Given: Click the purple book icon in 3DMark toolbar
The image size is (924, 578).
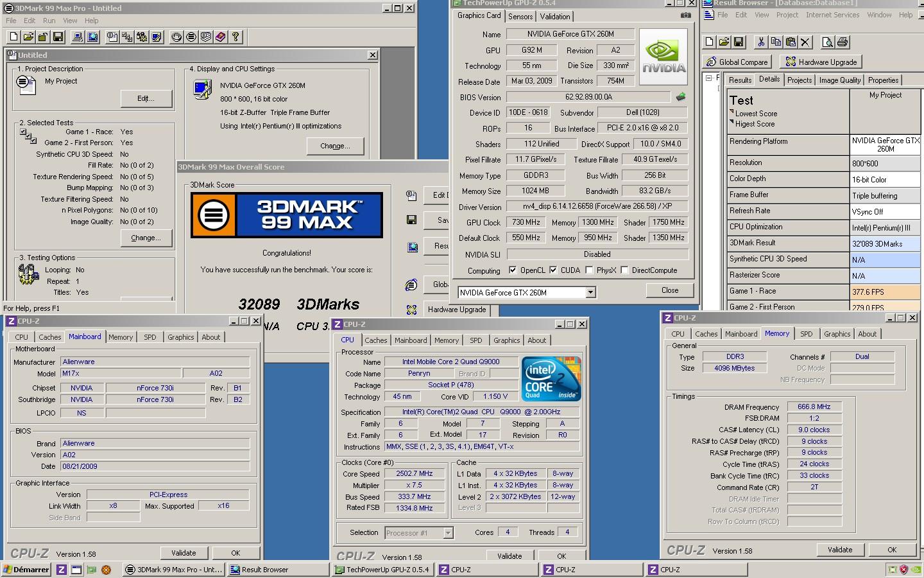Looking at the screenshot, I should (x=221, y=37).
